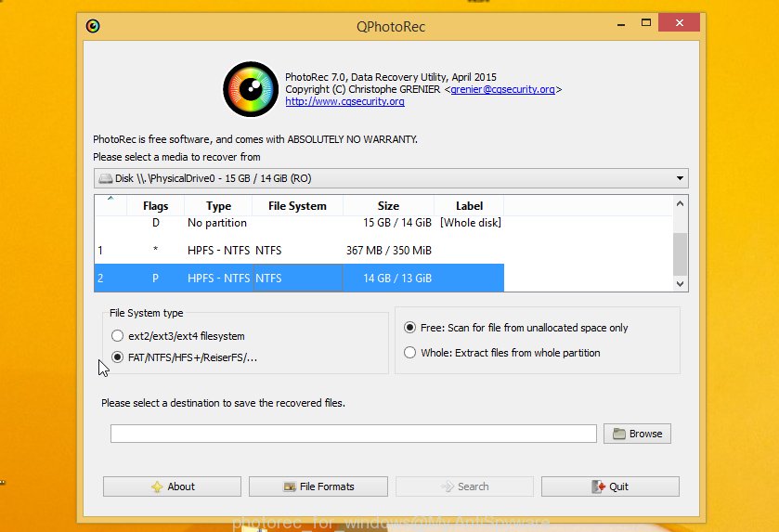Sort partitions by Type column
Image resolution: width=779 pixels, height=532 pixels.
point(218,206)
